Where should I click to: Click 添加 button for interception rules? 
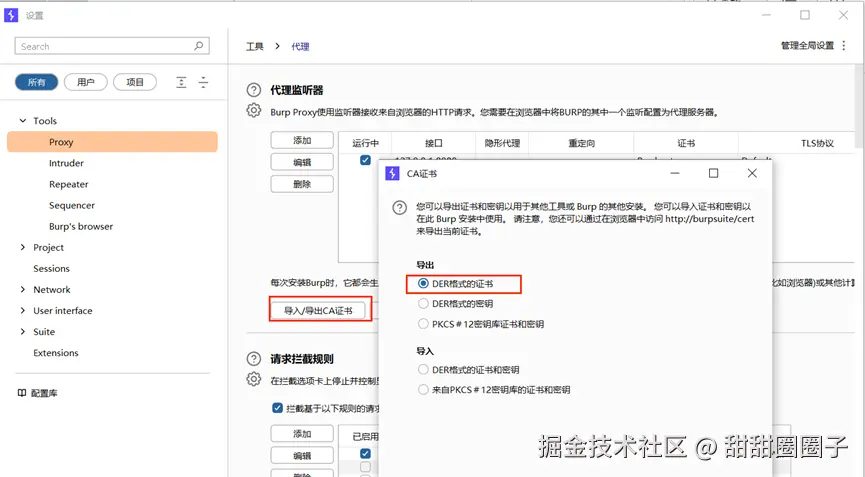pyautogui.click(x=302, y=433)
